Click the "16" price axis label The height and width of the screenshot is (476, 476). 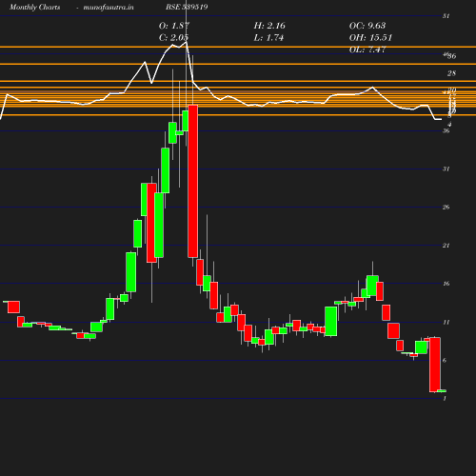coord(446,284)
